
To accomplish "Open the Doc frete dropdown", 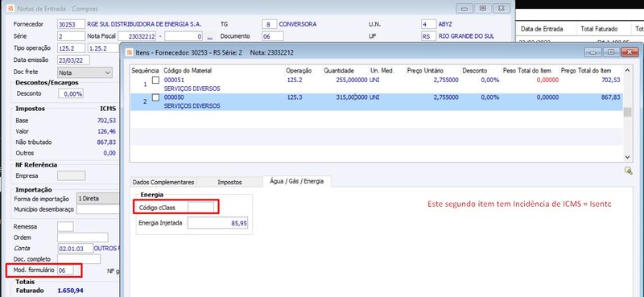I will click(85, 72).
